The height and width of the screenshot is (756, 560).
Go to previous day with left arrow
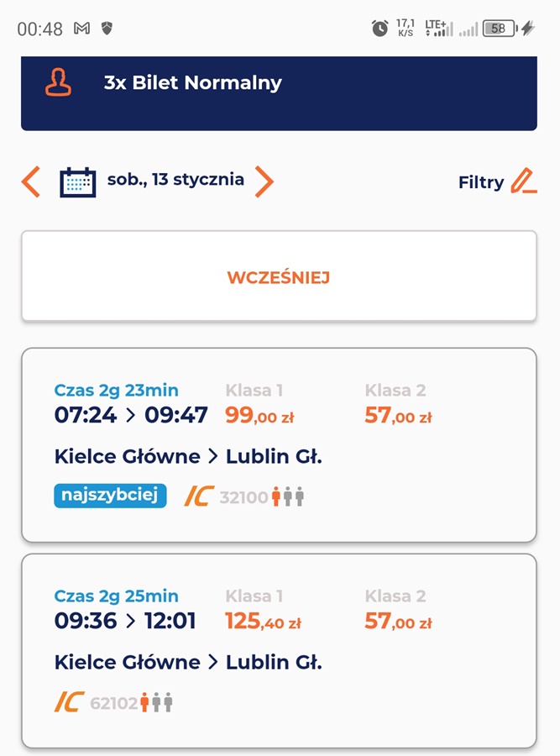click(x=31, y=181)
